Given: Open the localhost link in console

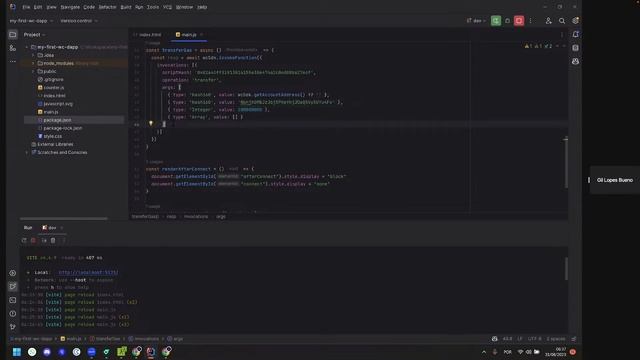Looking at the screenshot, I should pos(88,272).
